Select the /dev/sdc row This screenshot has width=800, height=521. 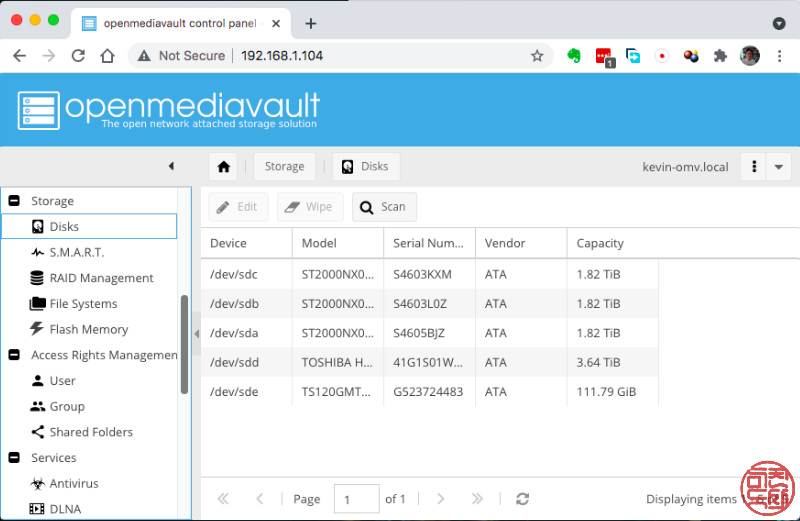pos(430,275)
